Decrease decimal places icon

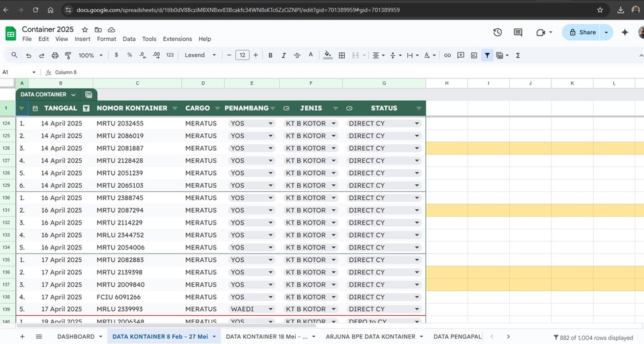click(142, 55)
